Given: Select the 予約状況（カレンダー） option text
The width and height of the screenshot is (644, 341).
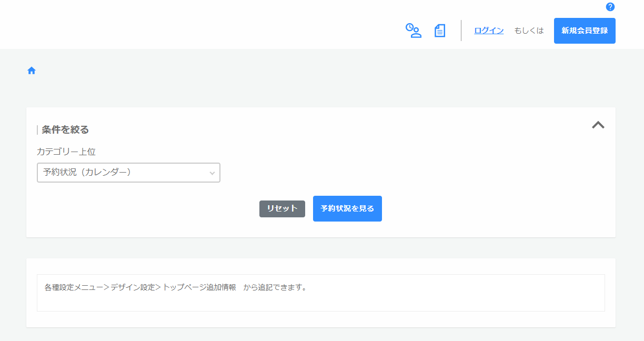Looking at the screenshot, I should click(87, 172).
